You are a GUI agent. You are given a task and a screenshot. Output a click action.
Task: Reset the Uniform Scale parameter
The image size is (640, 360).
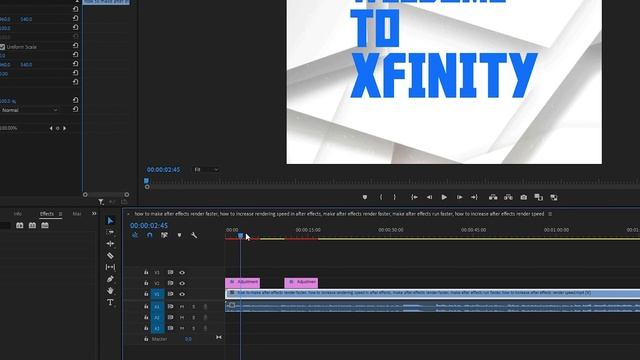pyautogui.click(x=76, y=45)
